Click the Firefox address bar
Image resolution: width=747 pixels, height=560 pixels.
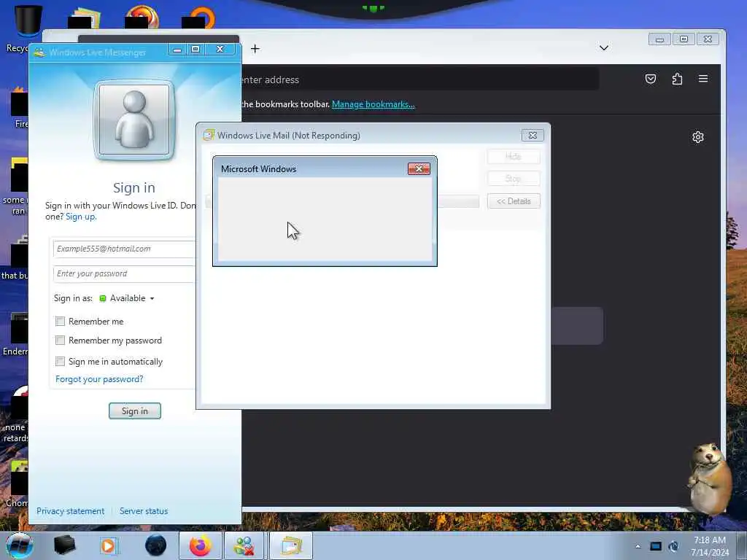click(x=419, y=79)
